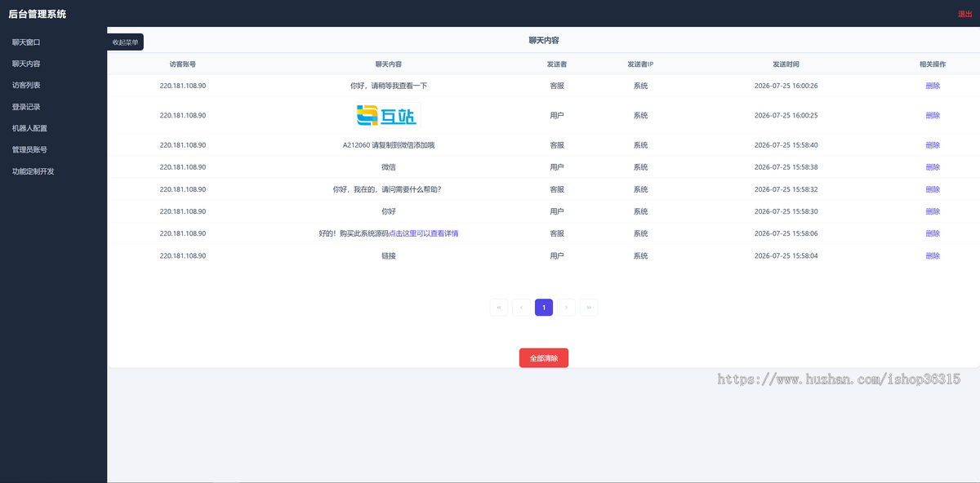Click the red 退出 logout link
This screenshot has height=483, width=980.
coord(964,14)
